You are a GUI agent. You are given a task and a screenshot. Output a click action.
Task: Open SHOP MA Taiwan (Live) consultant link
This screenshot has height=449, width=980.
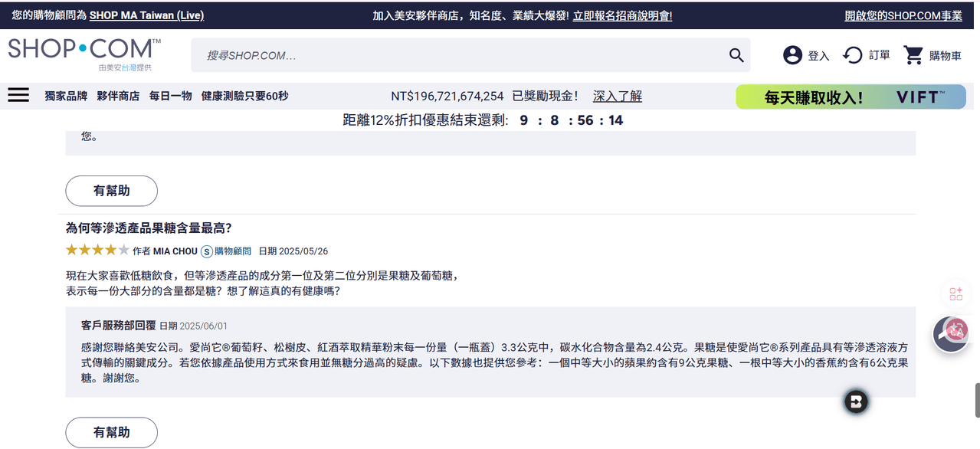146,15
